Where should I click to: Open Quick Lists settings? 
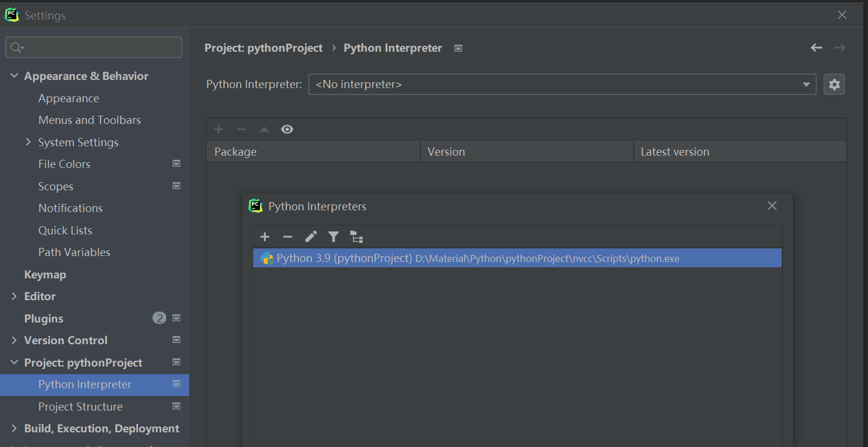click(x=65, y=230)
